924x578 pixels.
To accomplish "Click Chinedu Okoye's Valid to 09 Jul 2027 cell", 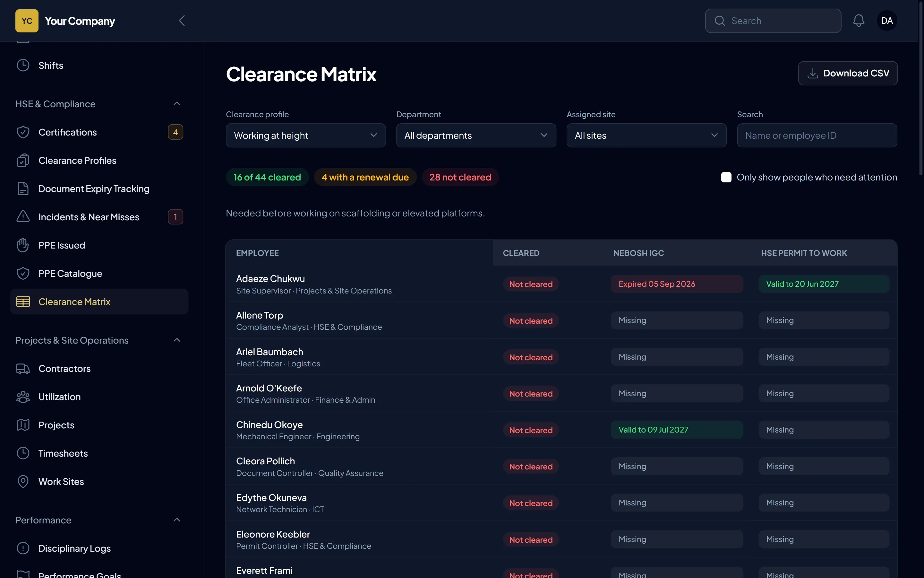I will click(677, 430).
